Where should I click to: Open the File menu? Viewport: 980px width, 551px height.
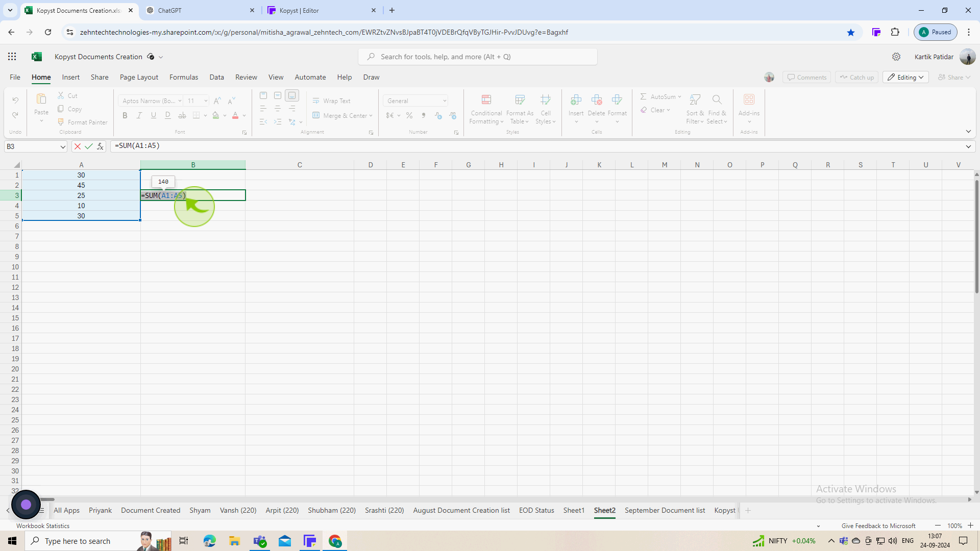click(15, 77)
